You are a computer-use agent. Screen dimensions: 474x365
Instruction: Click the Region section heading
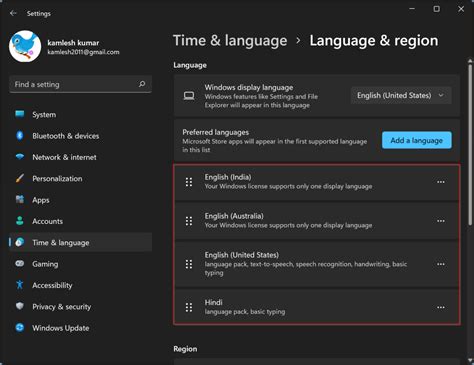[185, 349]
